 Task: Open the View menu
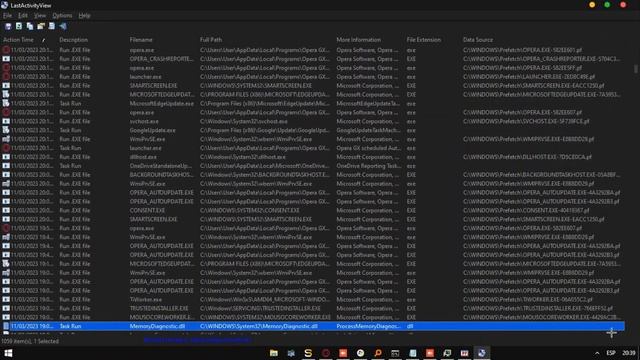coord(40,16)
